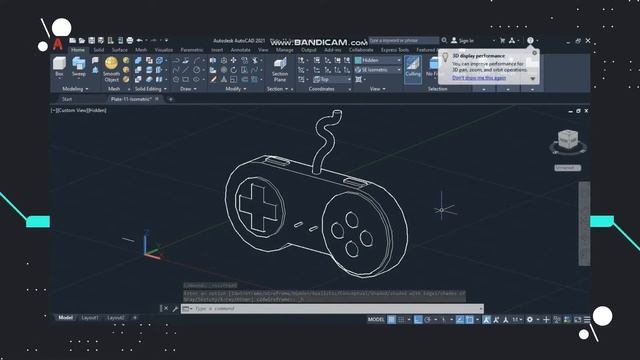Click the customize wrench icon beside command line
The image size is (640, 360).
(x=175, y=309)
